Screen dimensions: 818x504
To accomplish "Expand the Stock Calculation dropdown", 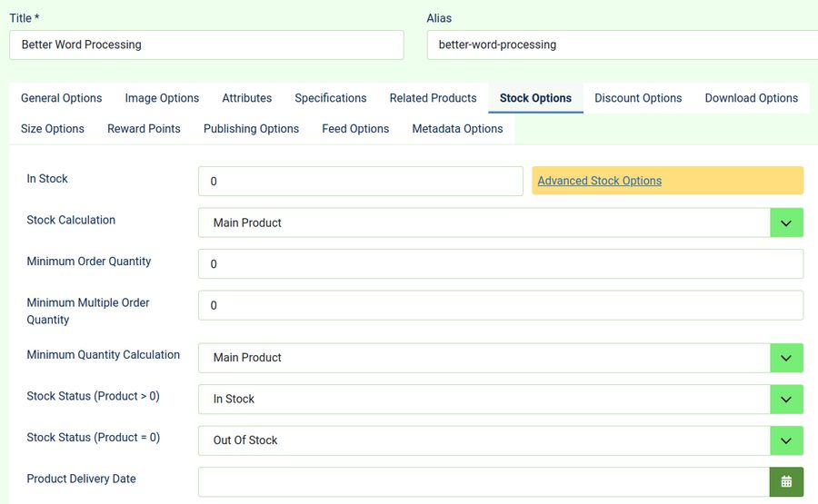I will (786, 222).
